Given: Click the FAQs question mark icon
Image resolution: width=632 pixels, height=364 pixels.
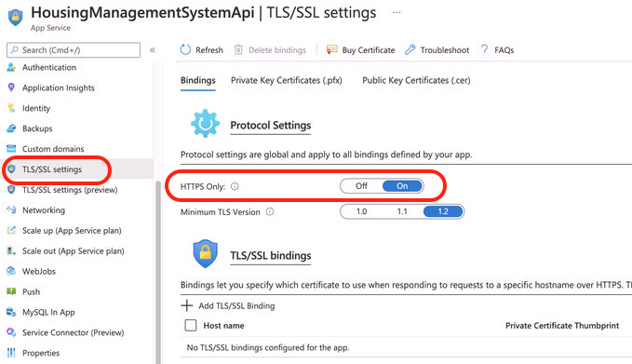Looking at the screenshot, I should pos(484,49).
